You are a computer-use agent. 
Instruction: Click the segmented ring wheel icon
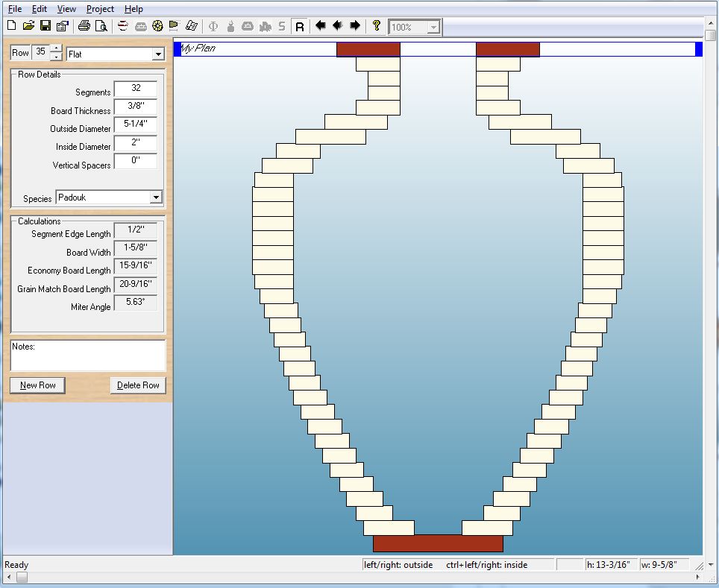click(x=157, y=26)
